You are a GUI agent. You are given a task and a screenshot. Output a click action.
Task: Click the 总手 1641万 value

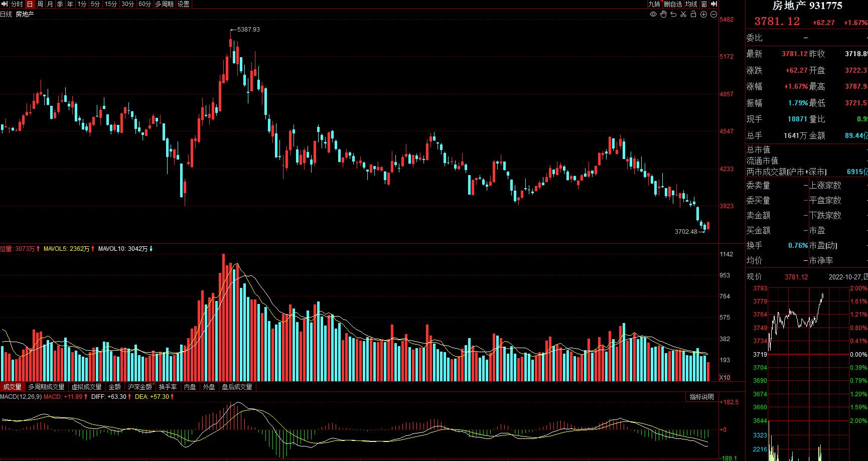[796, 135]
